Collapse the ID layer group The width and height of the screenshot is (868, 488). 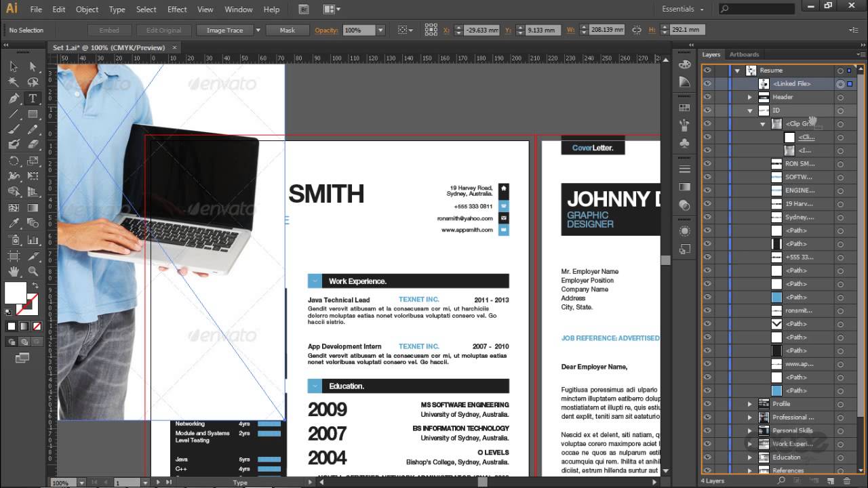point(750,110)
